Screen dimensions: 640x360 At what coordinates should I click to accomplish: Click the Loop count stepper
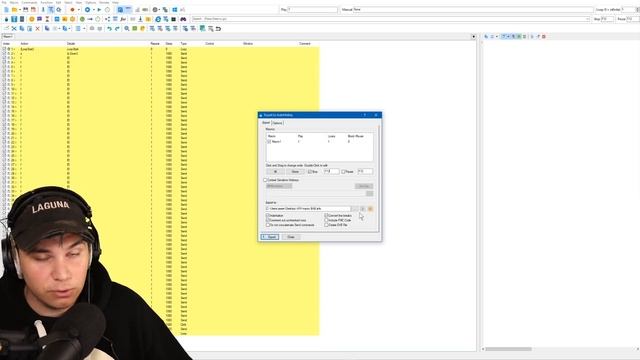pyautogui.click(x=637, y=9)
